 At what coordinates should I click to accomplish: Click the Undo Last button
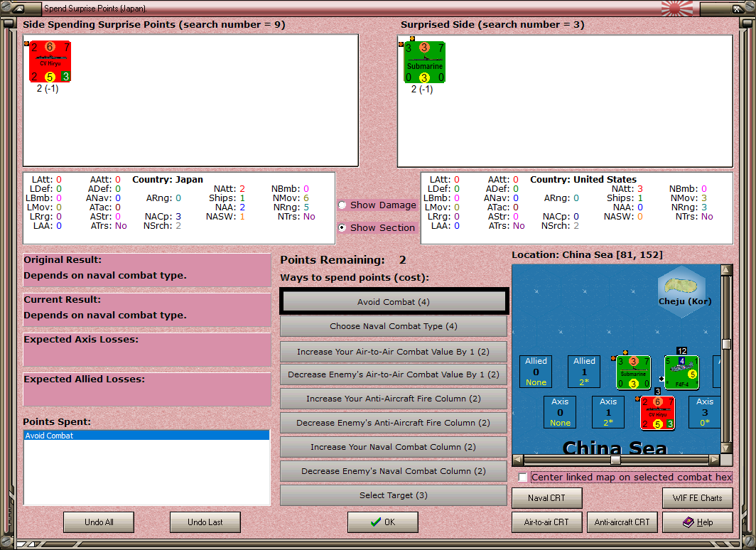[x=205, y=522]
